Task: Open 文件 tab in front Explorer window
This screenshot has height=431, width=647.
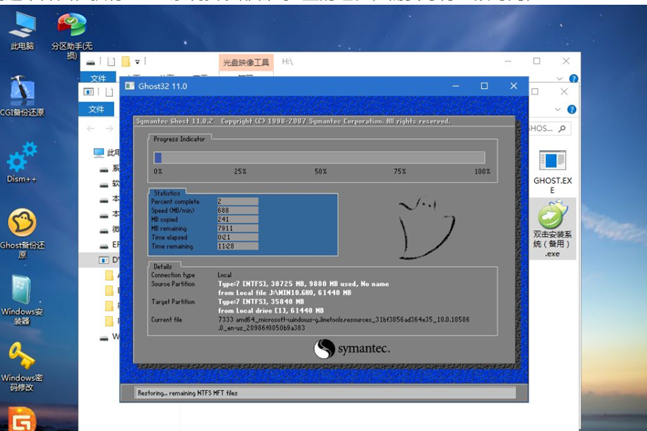Action: tap(96, 109)
